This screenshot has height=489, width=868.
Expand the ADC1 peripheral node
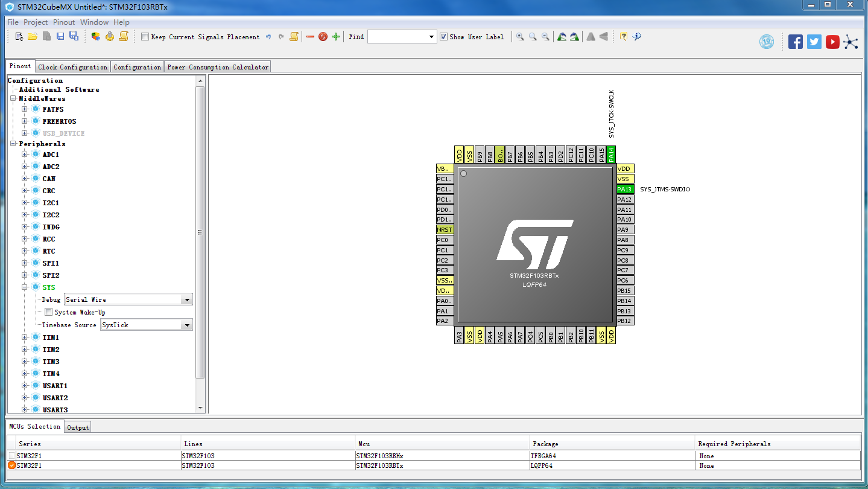coord(25,155)
